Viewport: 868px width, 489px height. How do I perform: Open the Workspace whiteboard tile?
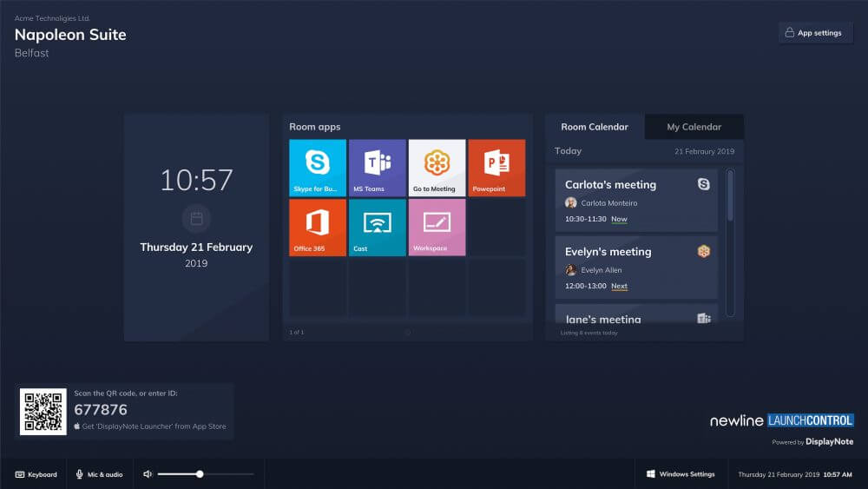[437, 228]
